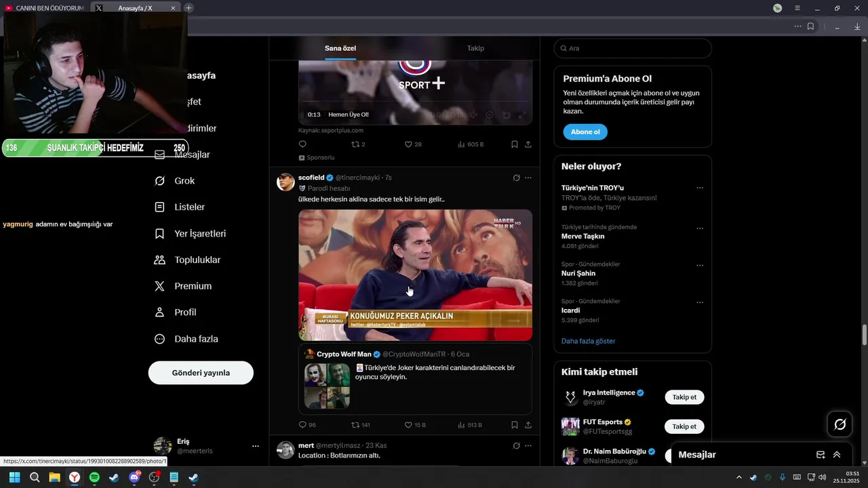868x488 pixels.
Task: Open Grok actions icon on scofield post
Action: (516, 178)
